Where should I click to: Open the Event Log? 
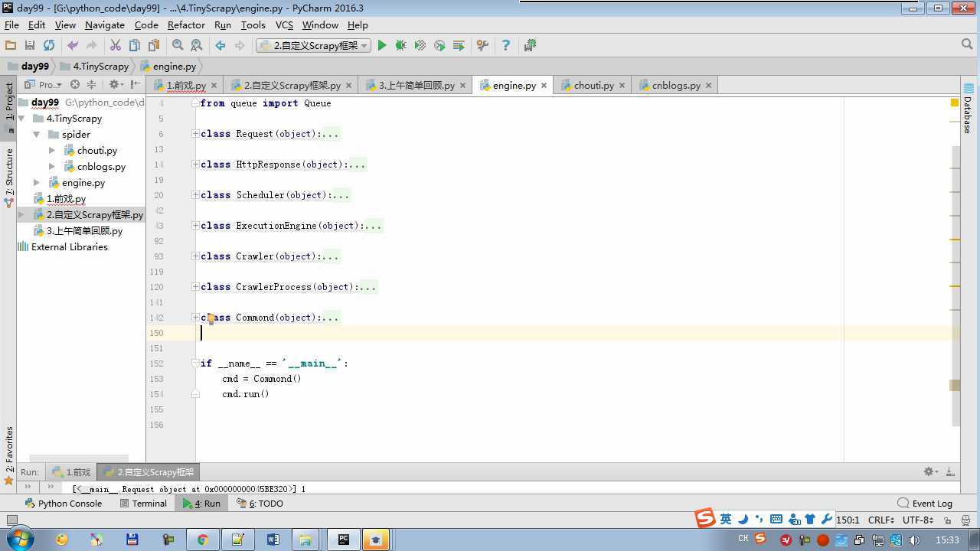(925, 504)
